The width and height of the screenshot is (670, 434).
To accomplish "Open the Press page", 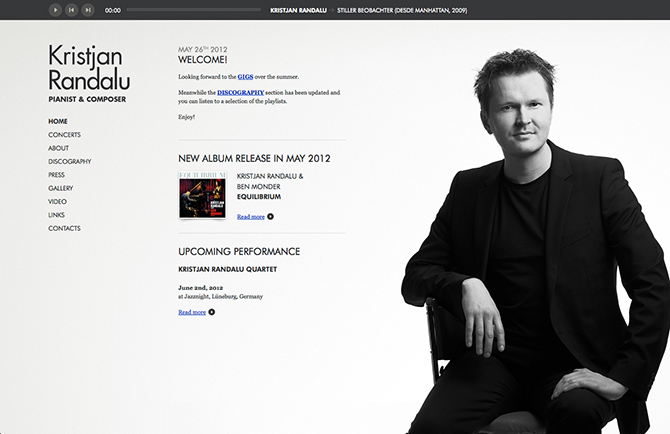I will point(56,175).
